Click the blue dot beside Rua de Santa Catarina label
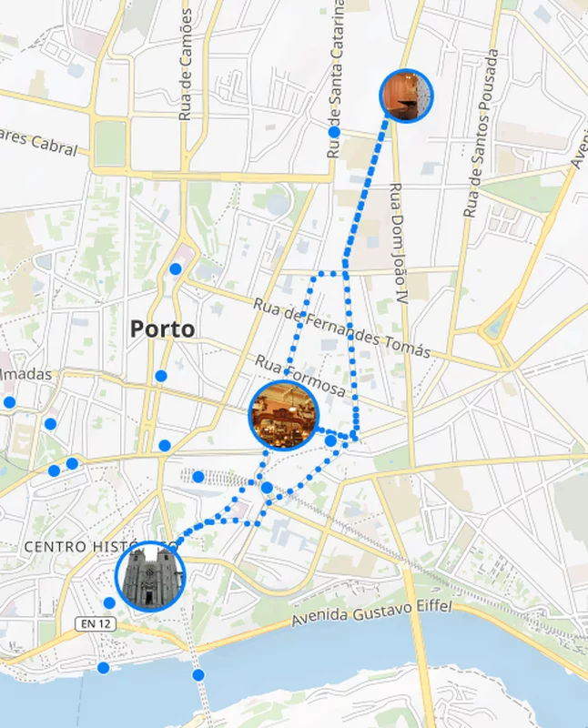Screen dimensions: 588x728 [x=334, y=133]
